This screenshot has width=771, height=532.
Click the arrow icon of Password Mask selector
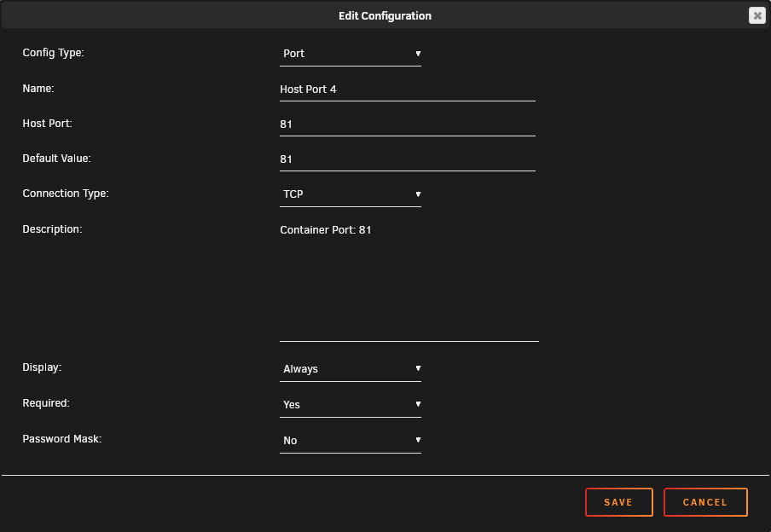point(418,440)
